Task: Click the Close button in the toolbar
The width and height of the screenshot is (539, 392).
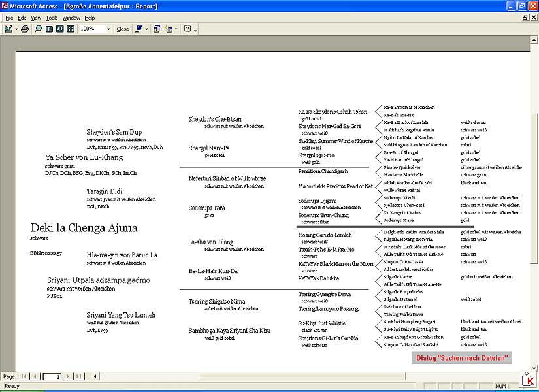Action: (x=123, y=29)
